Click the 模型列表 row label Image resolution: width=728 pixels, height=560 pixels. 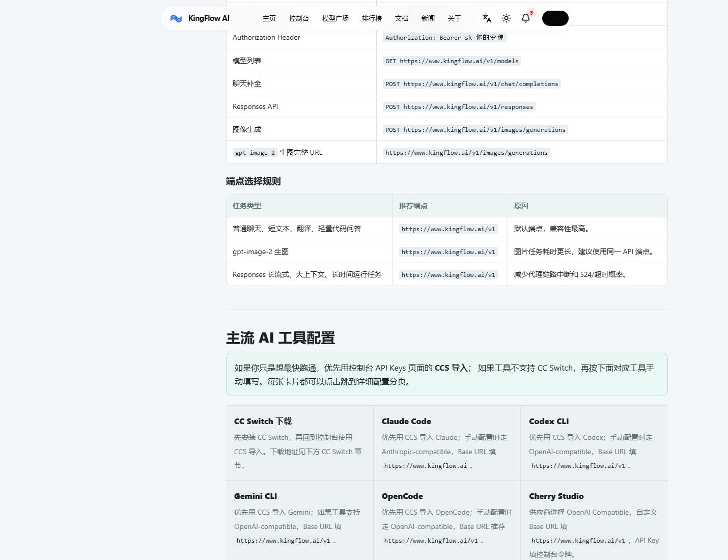(247, 61)
